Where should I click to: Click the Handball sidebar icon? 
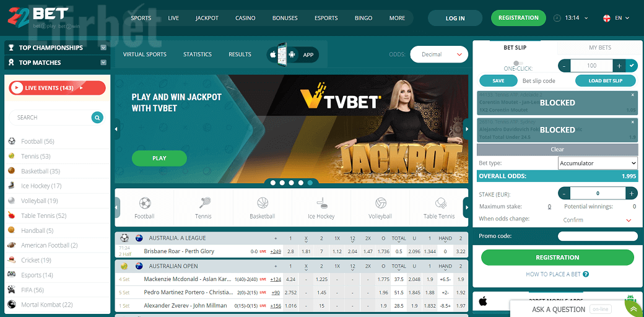coord(12,230)
